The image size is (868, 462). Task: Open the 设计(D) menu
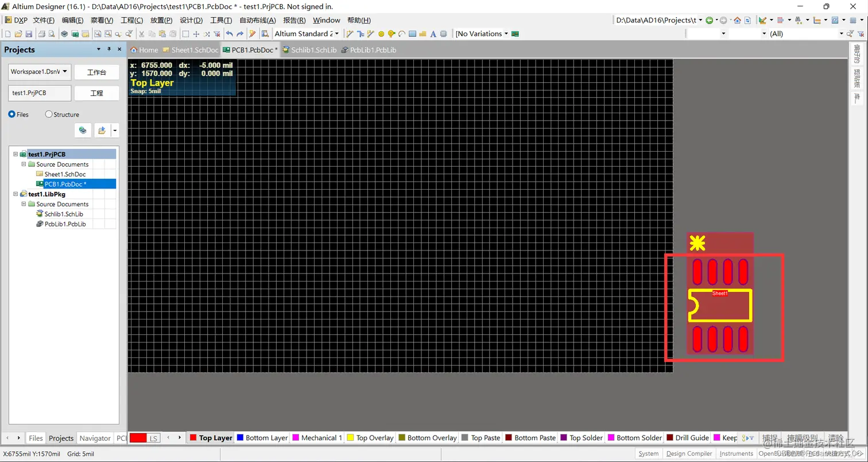point(191,20)
